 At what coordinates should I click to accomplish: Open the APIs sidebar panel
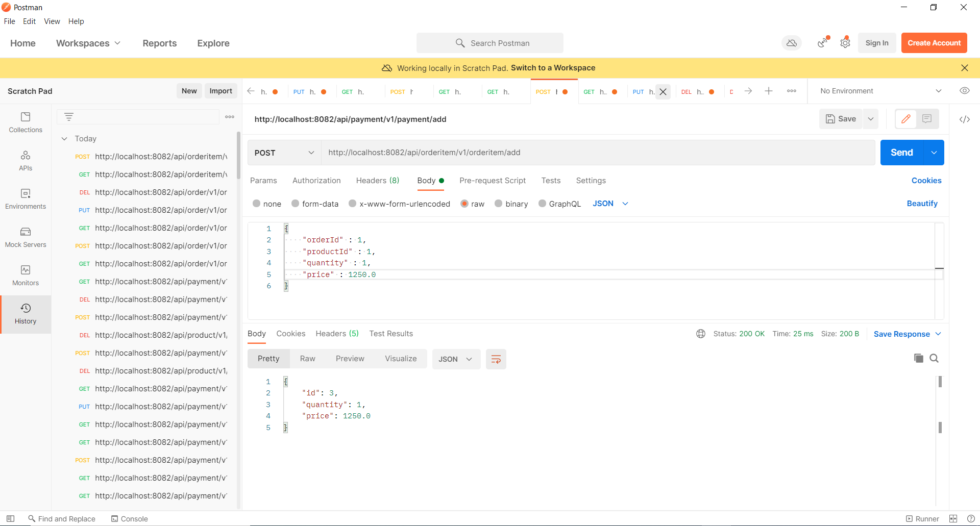pos(26,161)
